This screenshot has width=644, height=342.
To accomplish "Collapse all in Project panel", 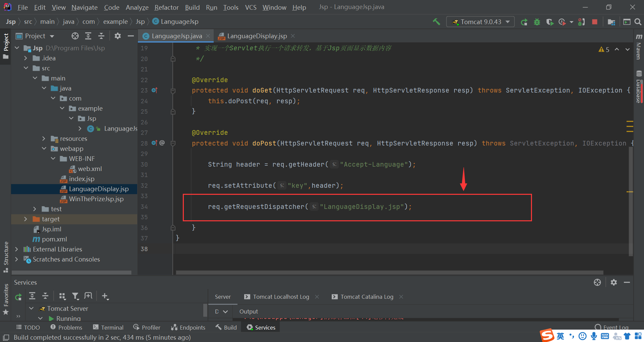I will (101, 36).
